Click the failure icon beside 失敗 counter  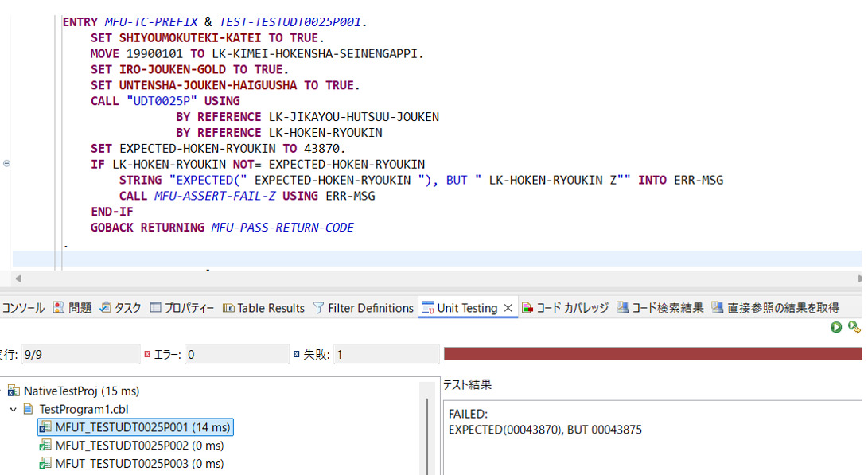[x=295, y=354]
